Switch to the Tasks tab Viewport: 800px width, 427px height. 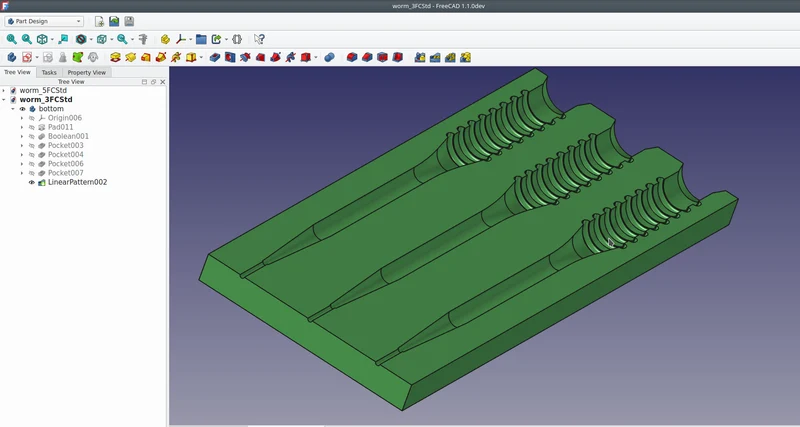pyautogui.click(x=49, y=72)
